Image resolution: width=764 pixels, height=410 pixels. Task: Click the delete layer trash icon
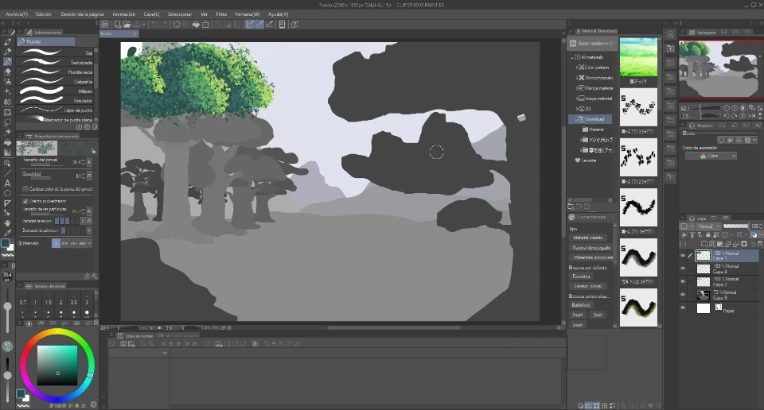tap(760, 244)
